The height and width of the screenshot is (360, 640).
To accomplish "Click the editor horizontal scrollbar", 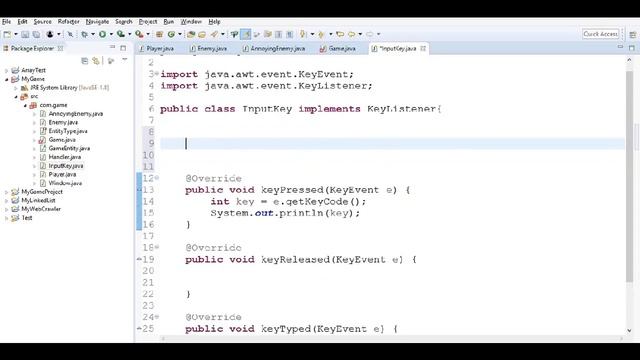I will pos(392,338).
